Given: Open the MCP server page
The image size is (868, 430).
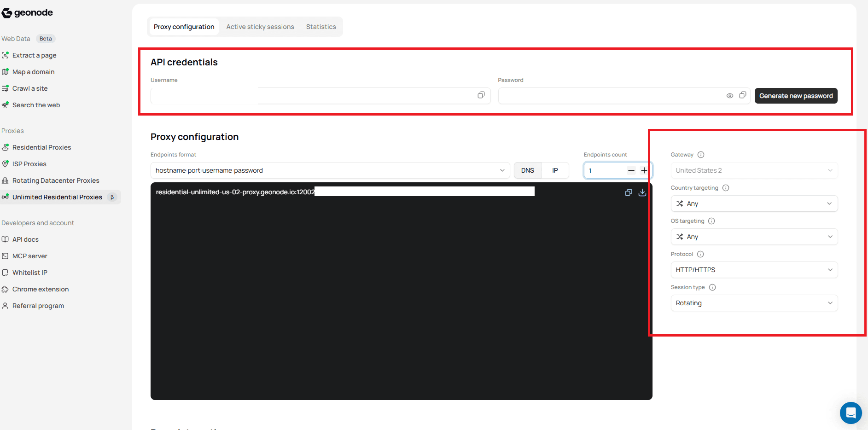Looking at the screenshot, I should (30, 256).
